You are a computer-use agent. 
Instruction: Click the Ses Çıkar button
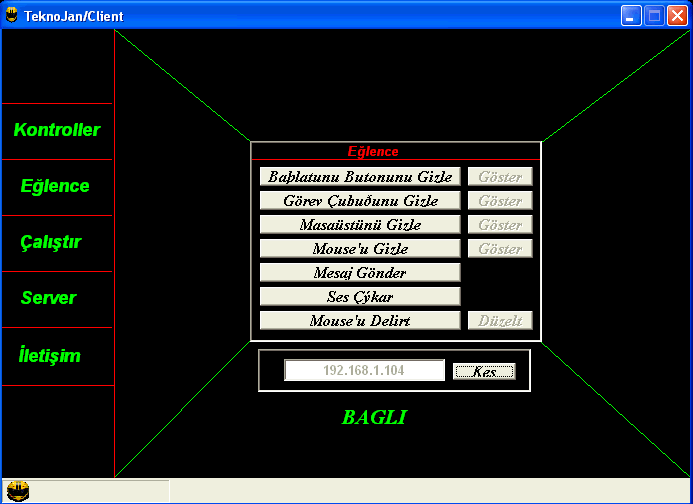click(360, 297)
